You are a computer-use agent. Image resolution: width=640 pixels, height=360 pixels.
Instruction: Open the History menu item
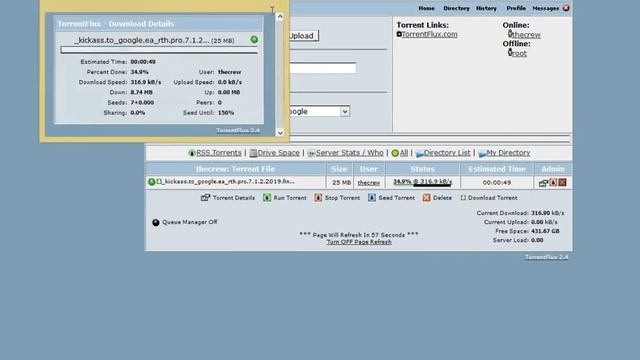pyautogui.click(x=486, y=8)
